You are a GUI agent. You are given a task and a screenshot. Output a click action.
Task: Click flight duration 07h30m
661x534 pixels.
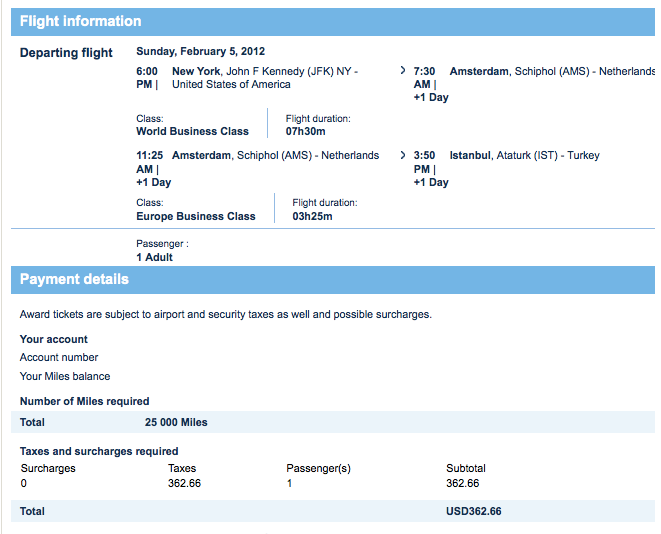(x=306, y=131)
